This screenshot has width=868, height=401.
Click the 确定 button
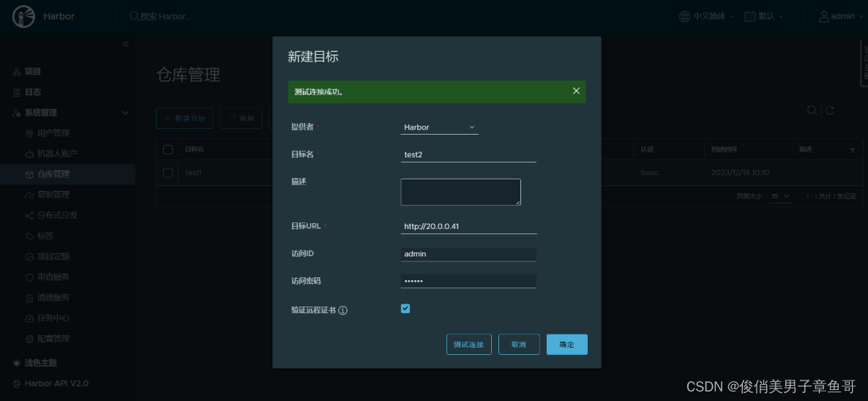click(x=567, y=345)
